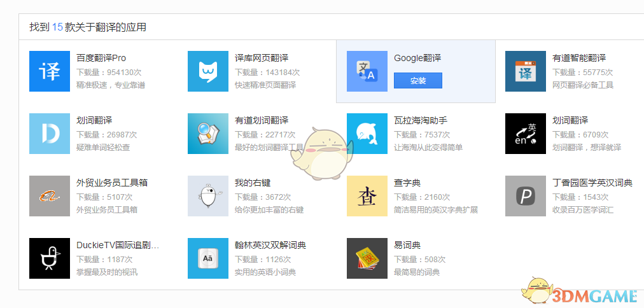This screenshot has width=644, height=308.
Task: Click the 下载量：954130次 text
Action: point(109,73)
